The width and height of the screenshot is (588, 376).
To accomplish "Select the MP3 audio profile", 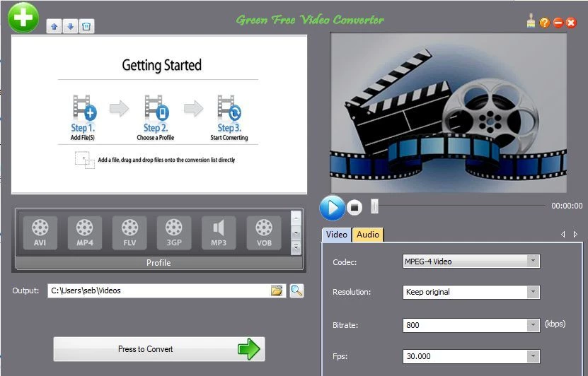I will click(219, 232).
